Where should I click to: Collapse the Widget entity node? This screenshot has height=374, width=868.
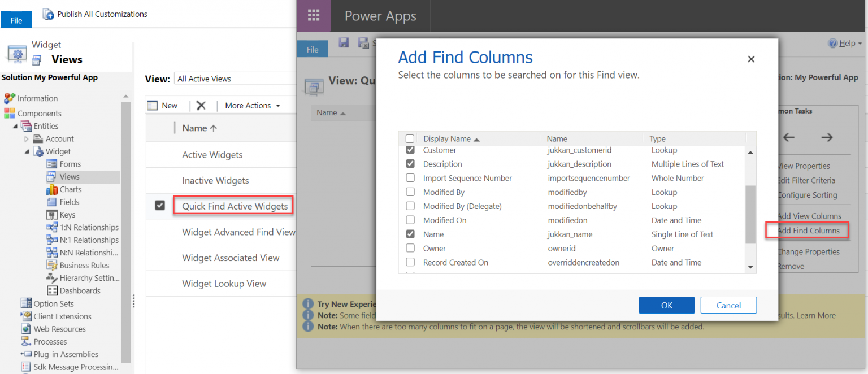point(27,151)
